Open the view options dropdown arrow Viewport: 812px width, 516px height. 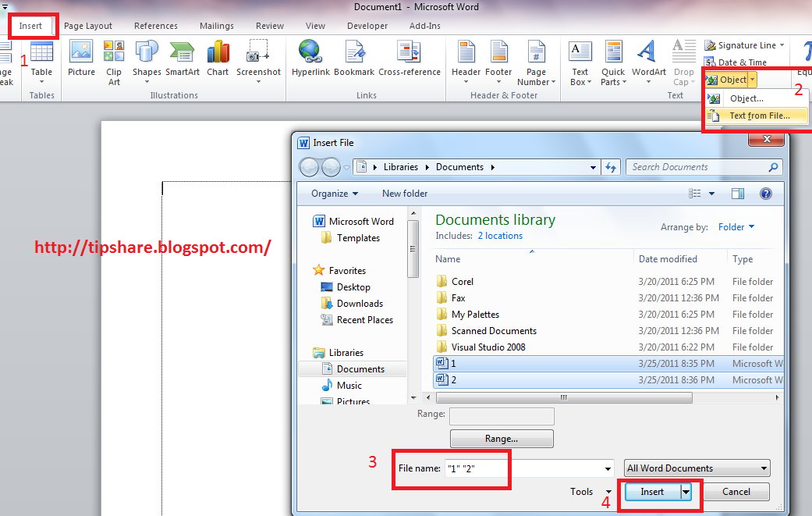(711, 194)
